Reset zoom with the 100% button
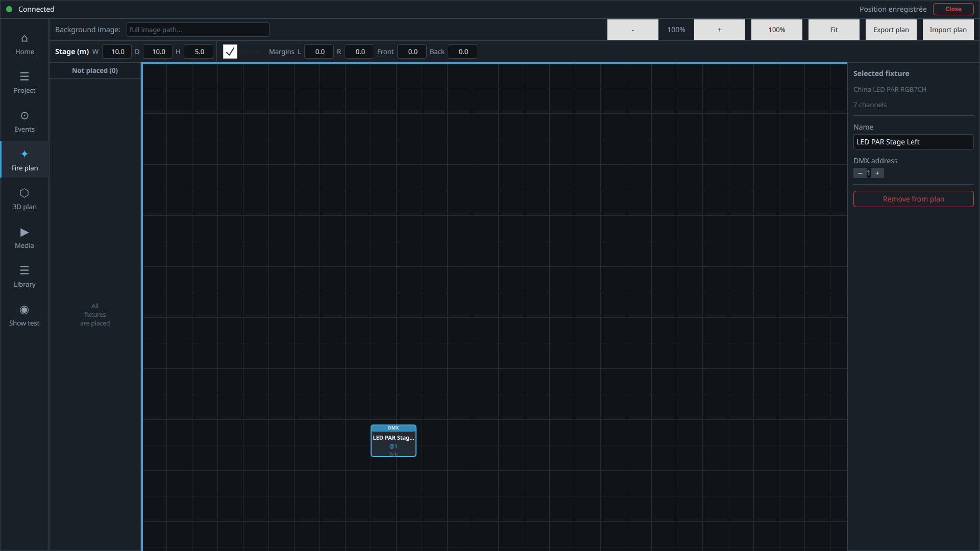 pos(777,30)
